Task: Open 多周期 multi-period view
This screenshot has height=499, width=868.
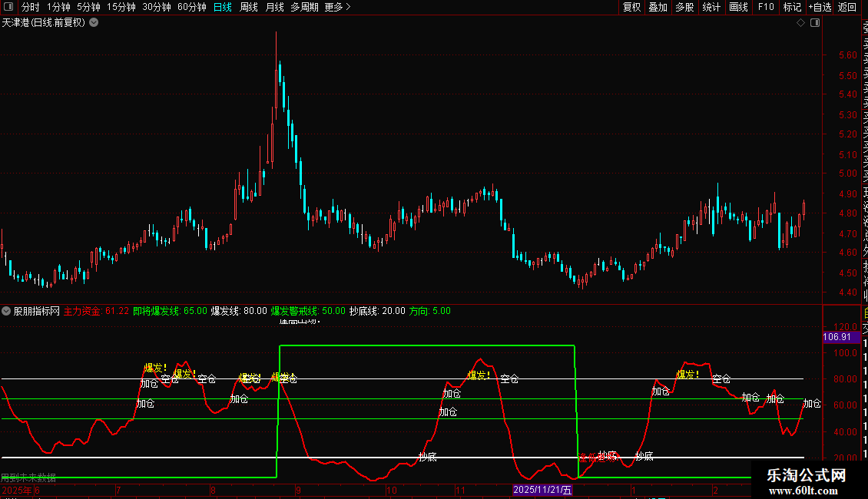Action: coord(304,7)
